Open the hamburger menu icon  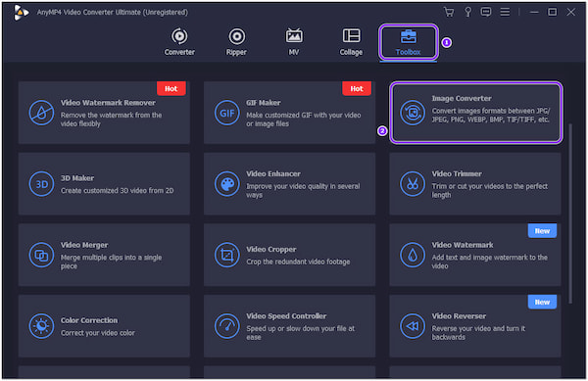(x=505, y=12)
